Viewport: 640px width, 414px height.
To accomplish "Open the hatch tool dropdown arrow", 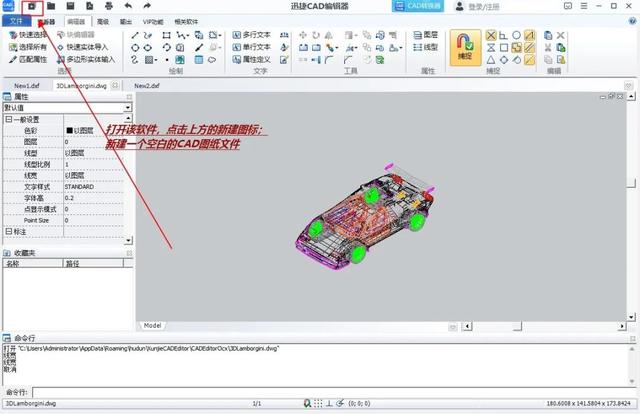I will click(x=156, y=60).
